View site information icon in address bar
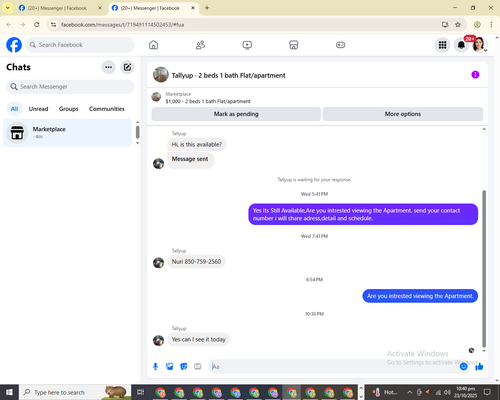500x400 pixels. click(53, 25)
